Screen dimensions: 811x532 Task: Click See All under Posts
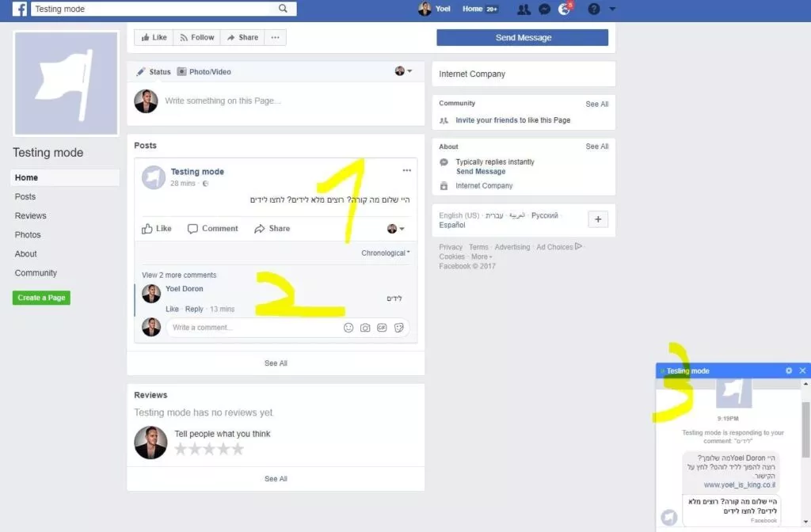point(276,363)
